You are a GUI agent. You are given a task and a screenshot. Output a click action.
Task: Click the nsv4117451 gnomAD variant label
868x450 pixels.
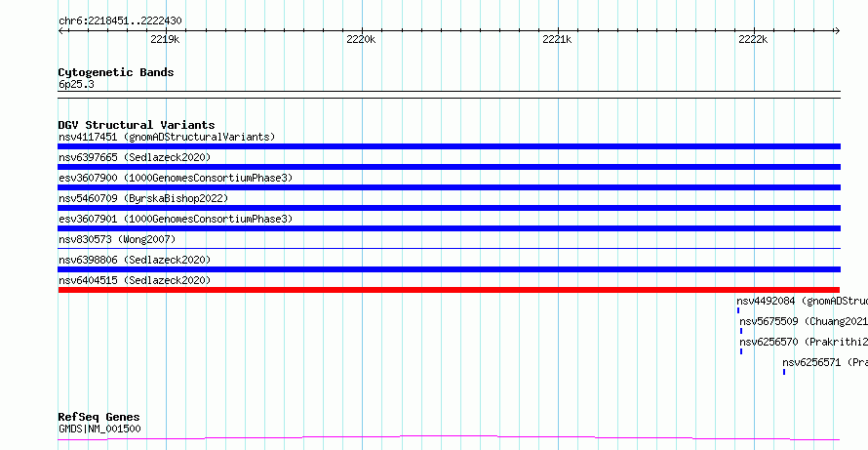point(167,137)
